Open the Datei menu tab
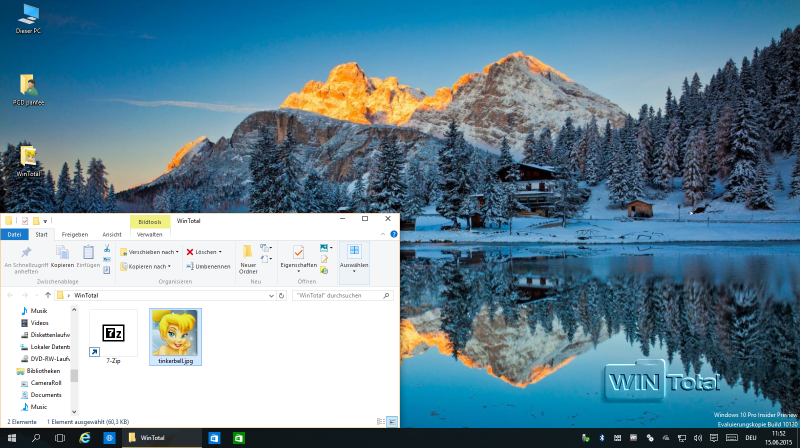This screenshot has height=448, width=800. (x=14, y=234)
